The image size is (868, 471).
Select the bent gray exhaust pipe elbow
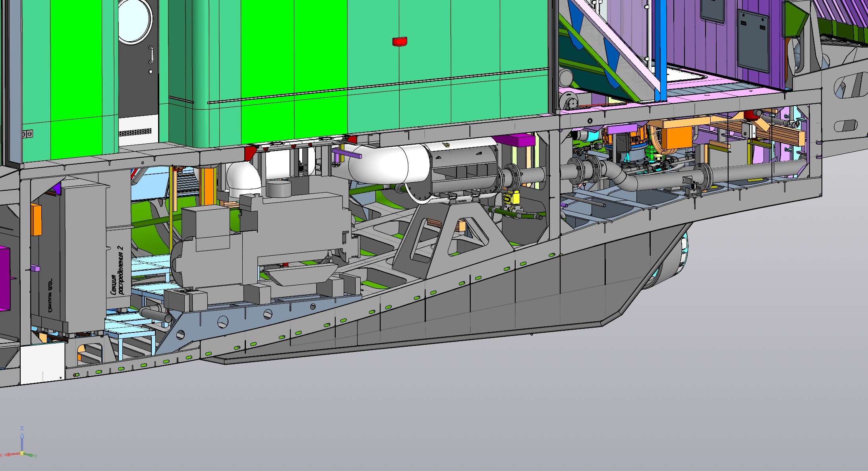tap(620, 178)
